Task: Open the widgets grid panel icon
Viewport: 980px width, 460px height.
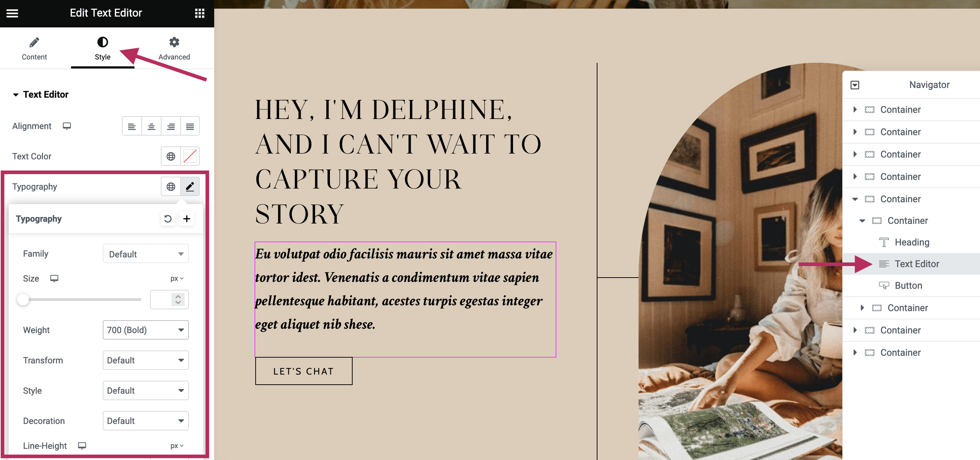Action: pos(199,13)
